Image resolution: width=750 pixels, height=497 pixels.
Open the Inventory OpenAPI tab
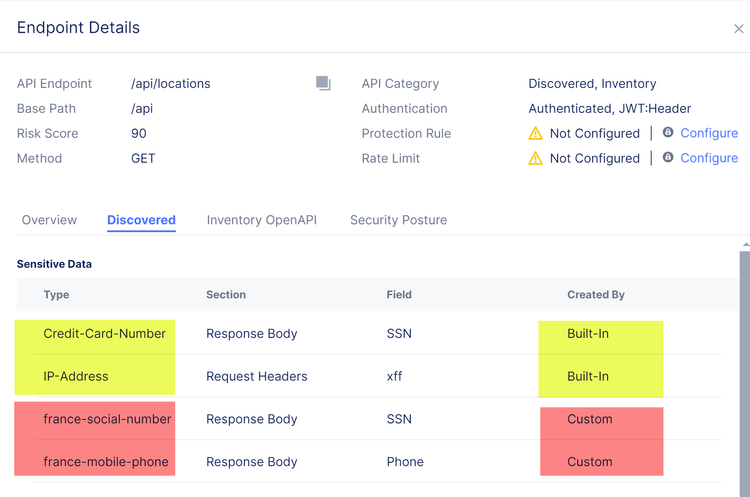[x=262, y=220]
